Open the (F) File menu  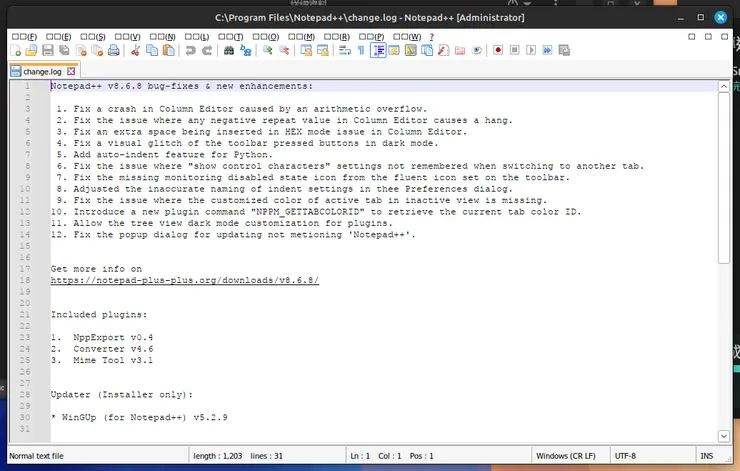pos(25,37)
